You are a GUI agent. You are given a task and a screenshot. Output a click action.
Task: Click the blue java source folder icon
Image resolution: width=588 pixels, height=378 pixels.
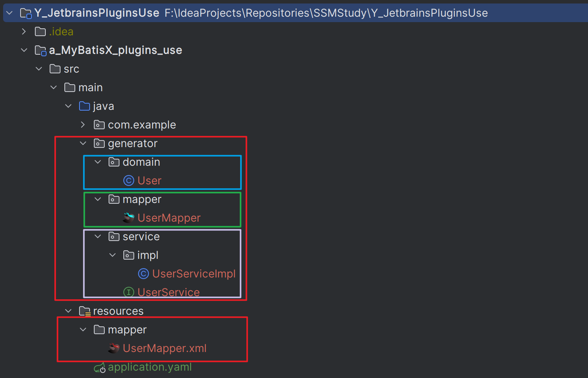pos(84,106)
